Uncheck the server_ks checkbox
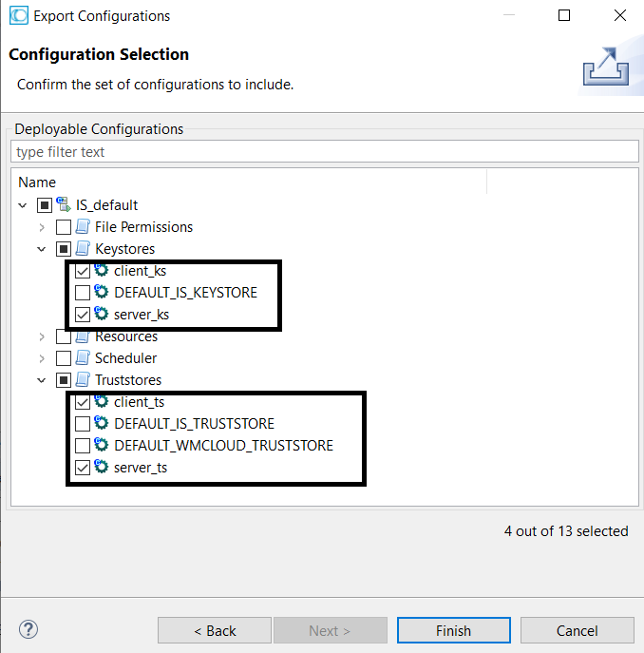 click(x=83, y=315)
